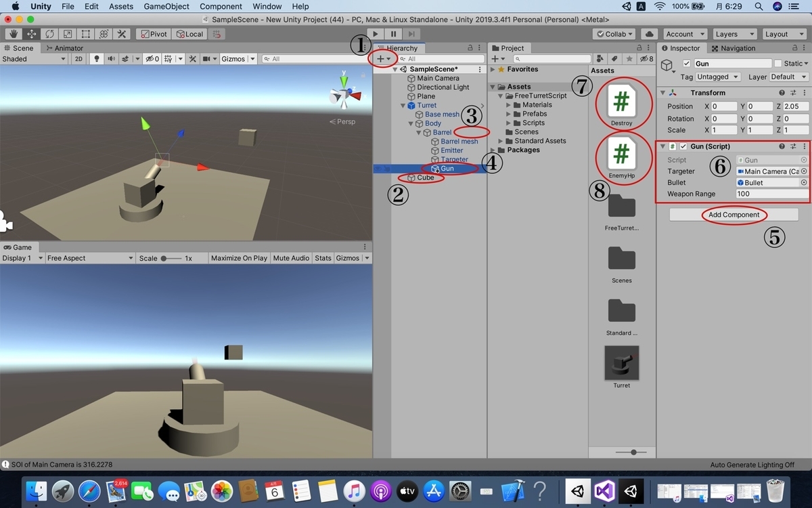This screenshot has width=812, height=508.
Task: Switch to the Animator tab
Action: pyautogui.click(x=64, y=48)
